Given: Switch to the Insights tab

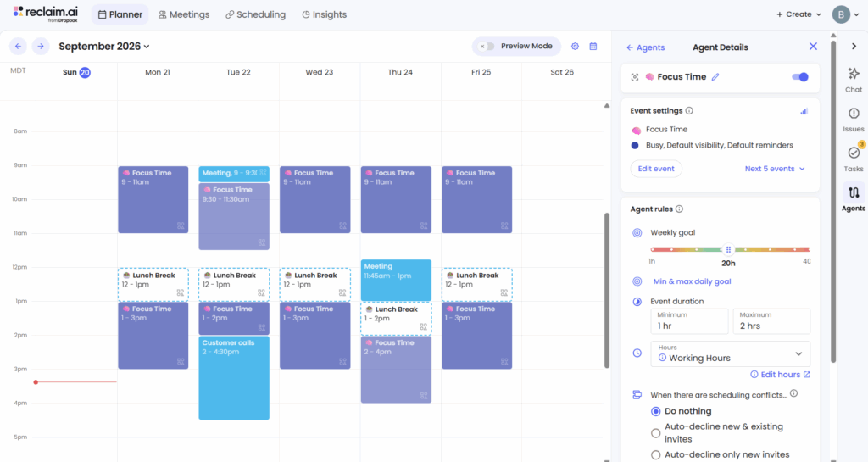Looking at the screenshot, I should tap(325, 14).
